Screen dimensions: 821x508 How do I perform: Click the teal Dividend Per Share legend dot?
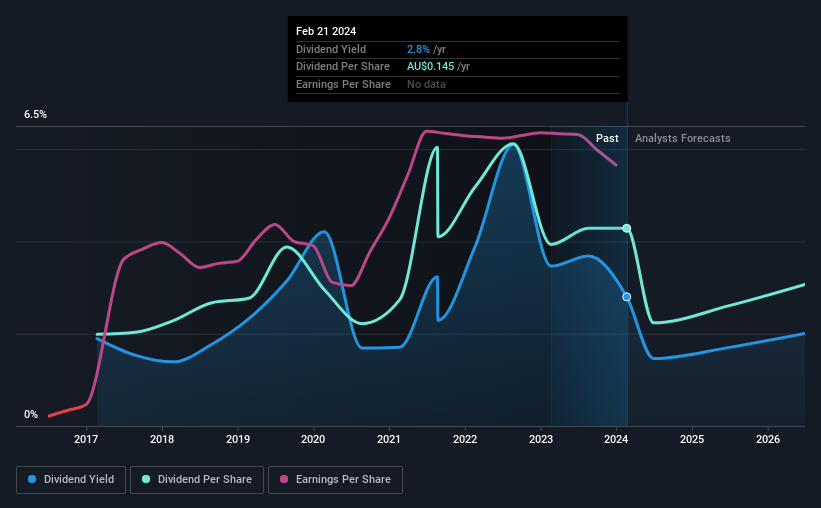tap(146, 479)
